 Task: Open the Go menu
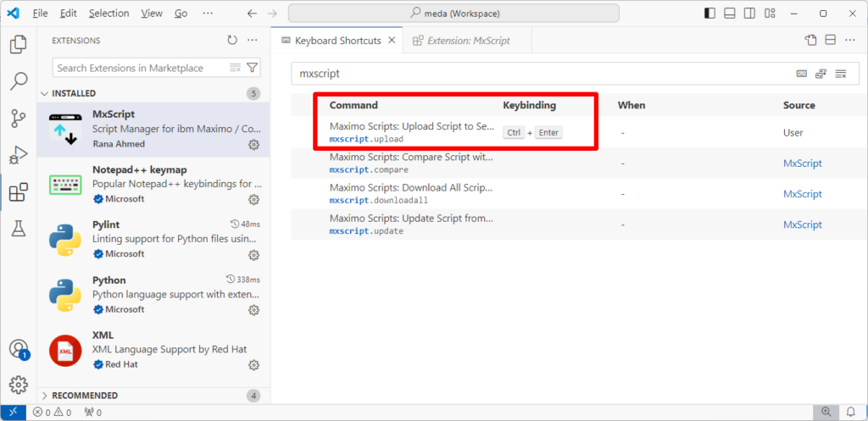tap(181, 14)
